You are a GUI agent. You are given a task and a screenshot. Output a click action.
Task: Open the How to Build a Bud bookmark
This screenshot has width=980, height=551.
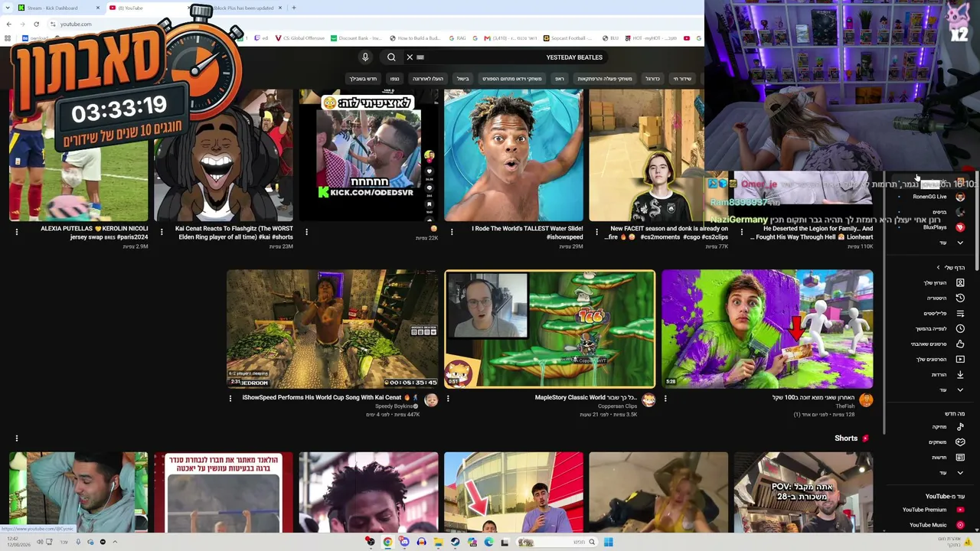tap(415, 38)
